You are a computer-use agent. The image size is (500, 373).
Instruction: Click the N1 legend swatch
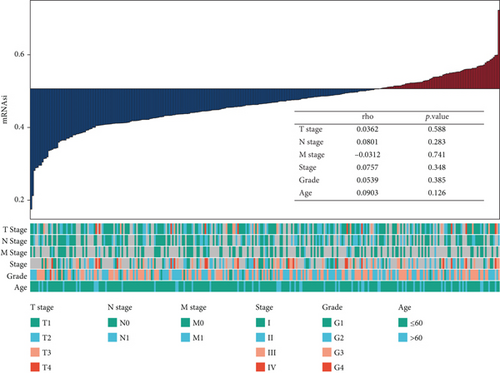112,338
